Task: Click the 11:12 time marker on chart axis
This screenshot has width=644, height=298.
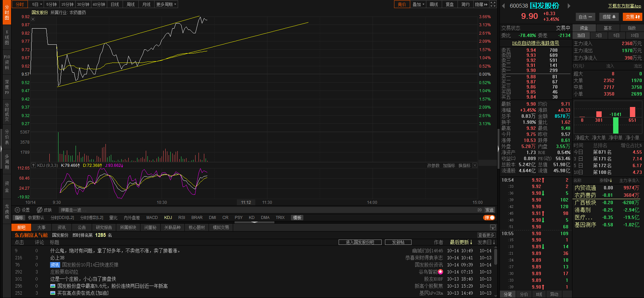Action: tap(246, 202)
